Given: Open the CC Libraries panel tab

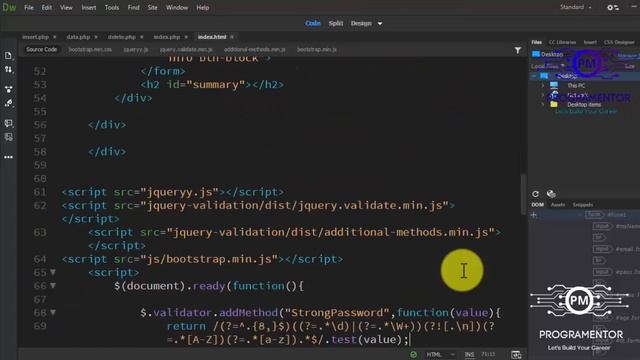Looking at the screenshot, I should coord(562,42).
